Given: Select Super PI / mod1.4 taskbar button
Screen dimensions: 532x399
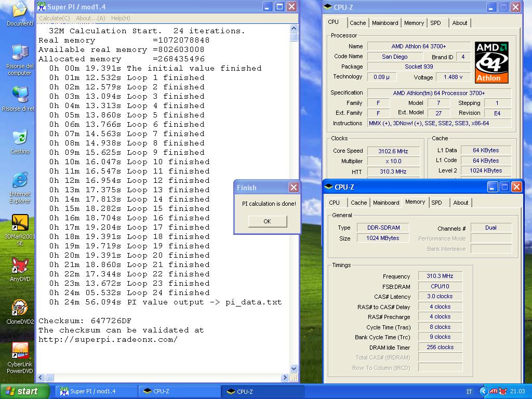Looking at the screenshot, I should 96,391.
